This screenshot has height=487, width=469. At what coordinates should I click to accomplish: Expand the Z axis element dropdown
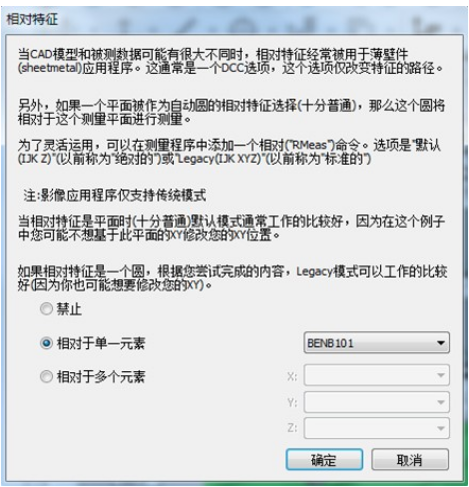pyautogui.click(x=377, y=428)
